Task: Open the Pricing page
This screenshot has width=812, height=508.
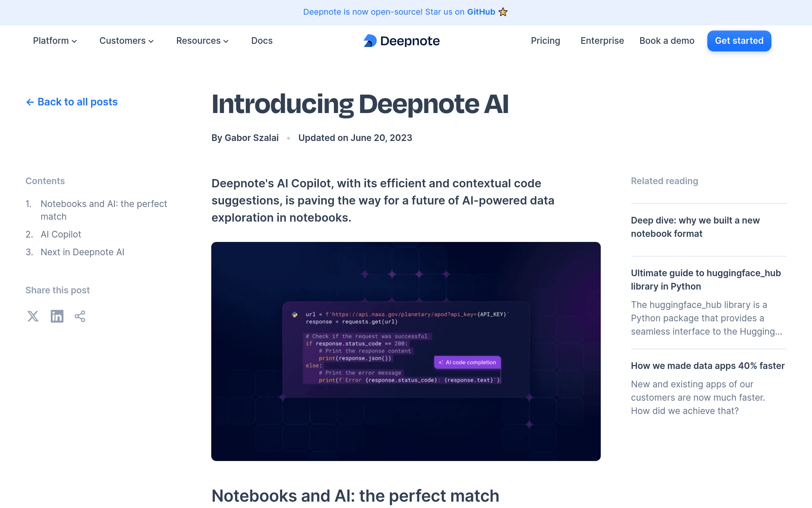Action: [545, 41]
